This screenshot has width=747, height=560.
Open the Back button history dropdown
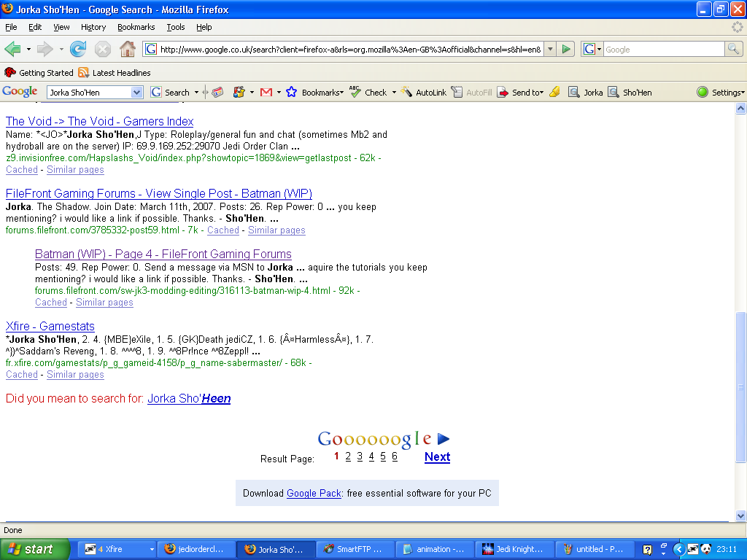28,49
